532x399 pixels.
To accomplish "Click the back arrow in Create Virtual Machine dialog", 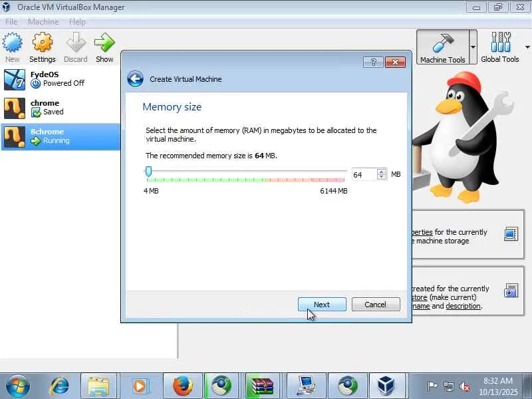I will coord(136,79).
